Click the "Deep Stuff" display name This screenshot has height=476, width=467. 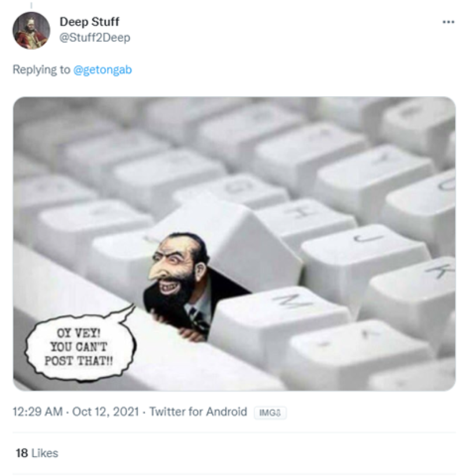[89, 22]
